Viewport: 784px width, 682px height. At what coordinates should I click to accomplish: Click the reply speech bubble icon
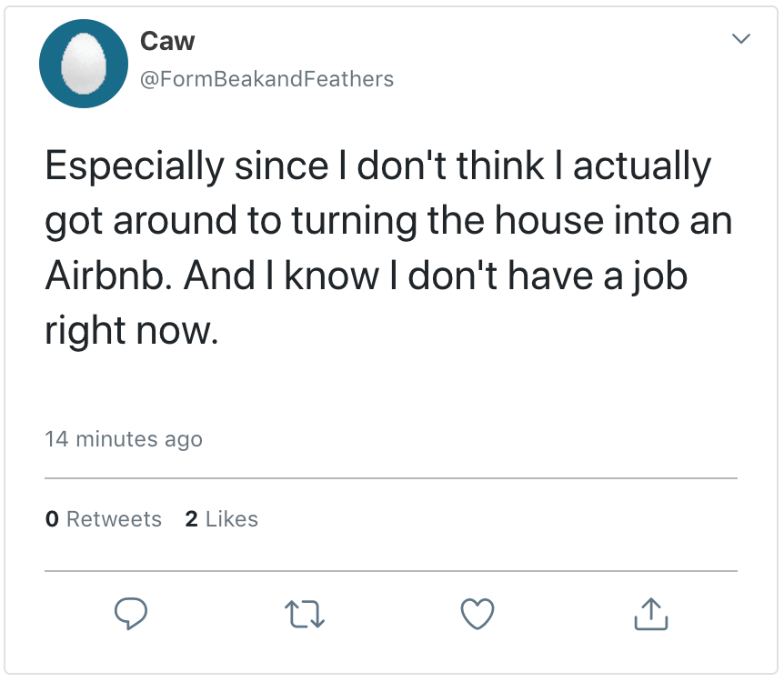click(x=131, y=614)
